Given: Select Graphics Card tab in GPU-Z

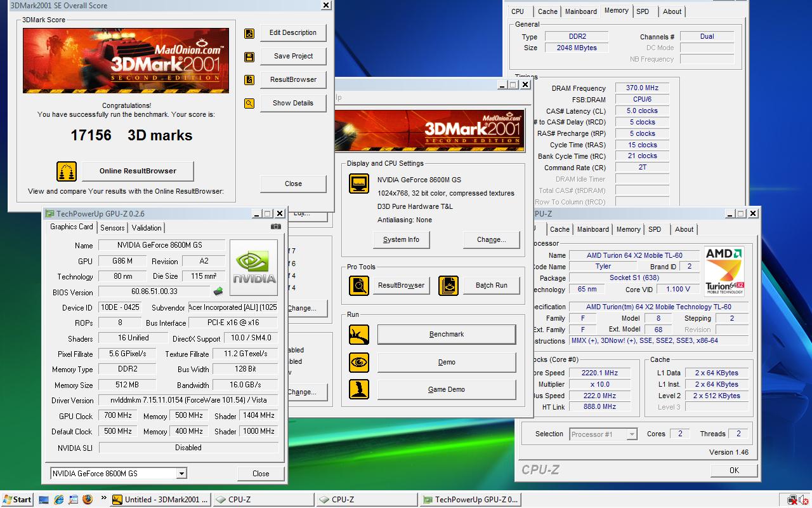Looking at the screenshot, I should (72, 227).
